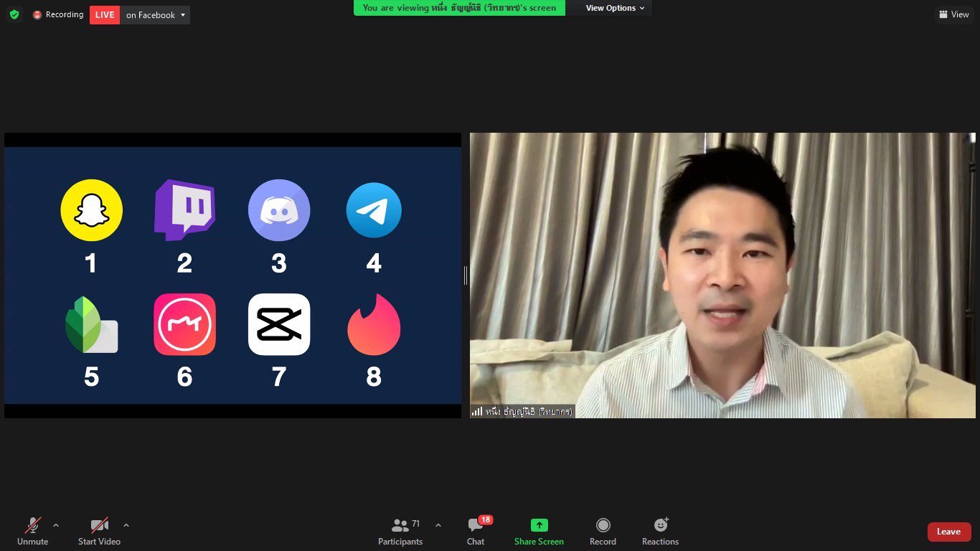Click the number 4 under Telegram
Screen dimensions: 980x551
click(374, 263)
